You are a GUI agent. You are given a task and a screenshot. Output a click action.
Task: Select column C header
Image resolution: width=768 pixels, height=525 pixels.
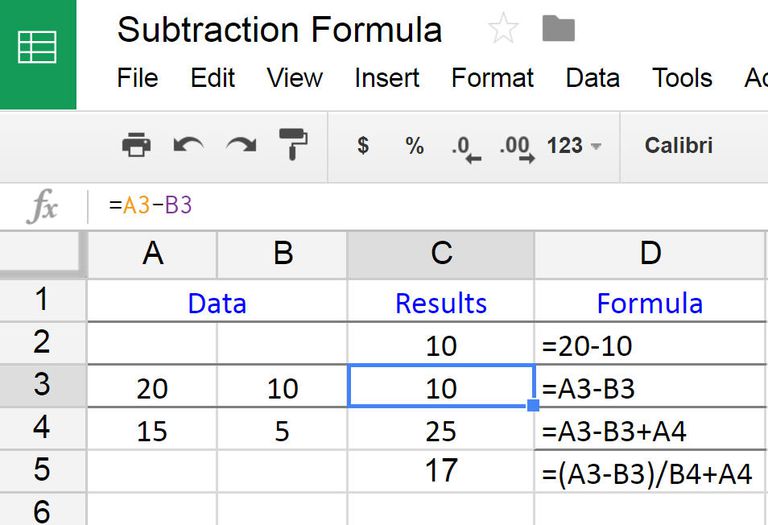click(441, 254)
